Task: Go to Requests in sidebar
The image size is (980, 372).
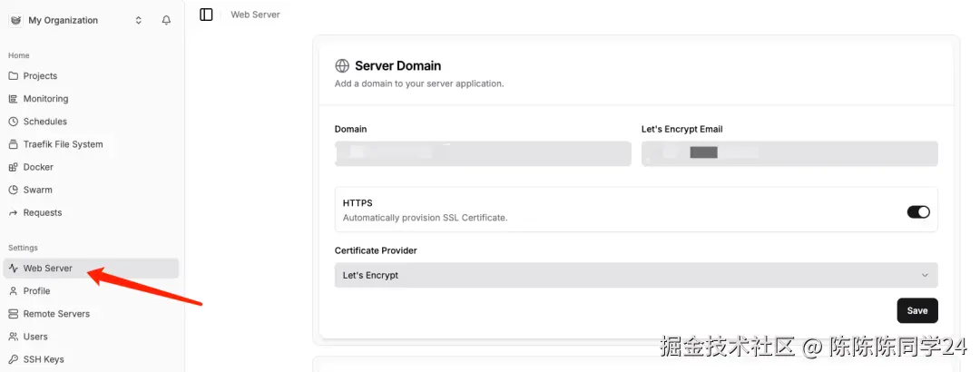Action: (x=43, y=212)
